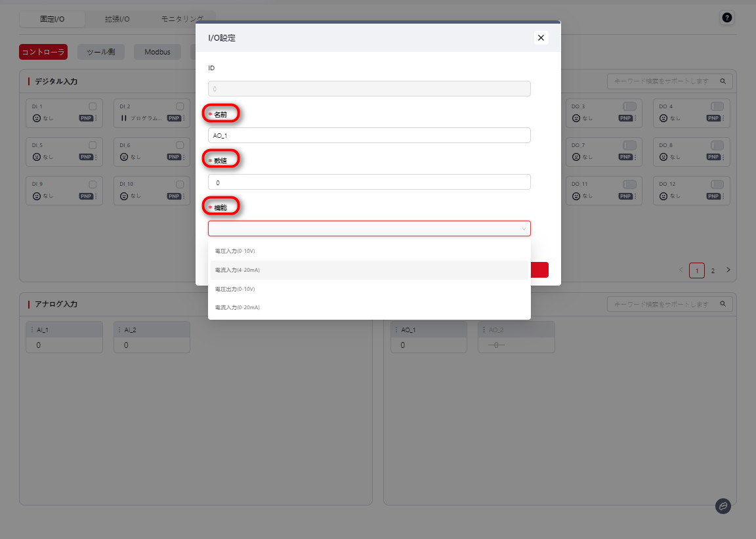Image resolution: width=756 pixels, height=539 pixels.
Task: Click the pause icon on DI_2
Action: pyautogui.click(x=123, y=119)
